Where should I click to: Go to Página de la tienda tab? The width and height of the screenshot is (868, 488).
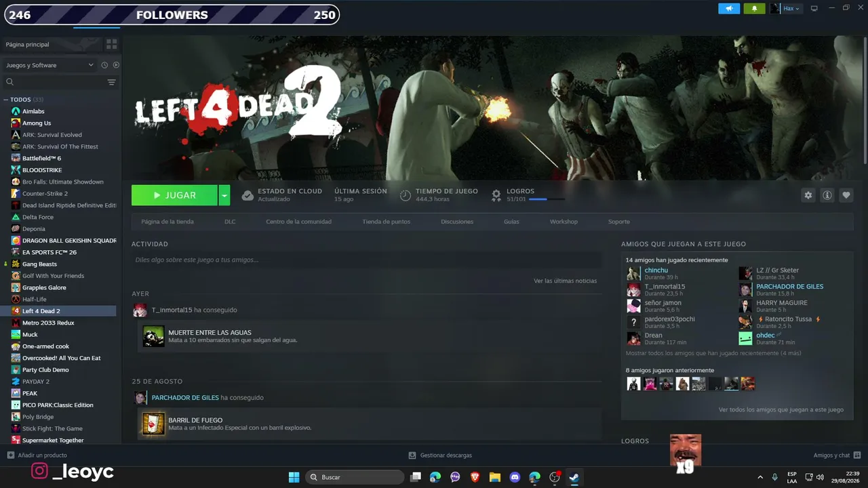click(167, 222)
